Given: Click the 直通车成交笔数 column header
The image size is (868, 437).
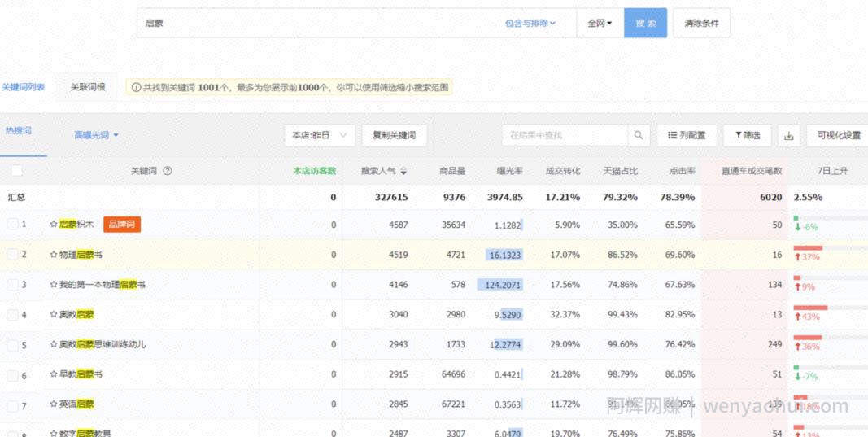Looking at the screenshot, I should coord(752,171).
